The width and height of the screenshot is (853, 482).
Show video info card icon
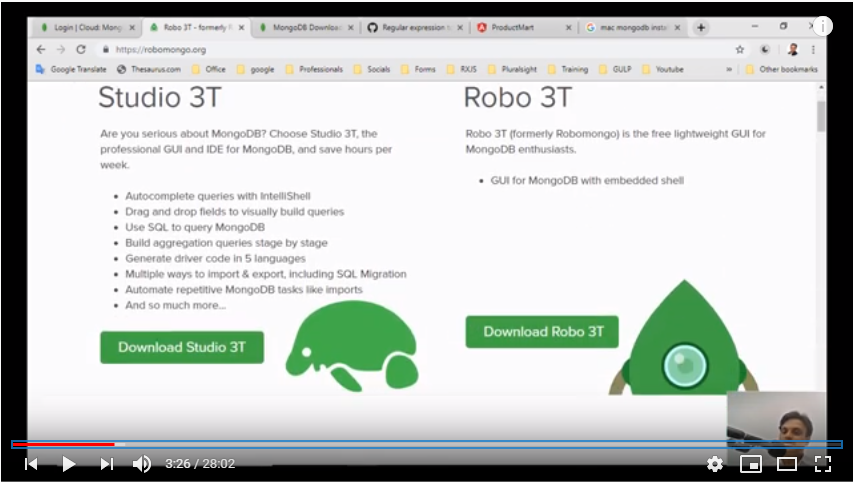tap(824, 26)
